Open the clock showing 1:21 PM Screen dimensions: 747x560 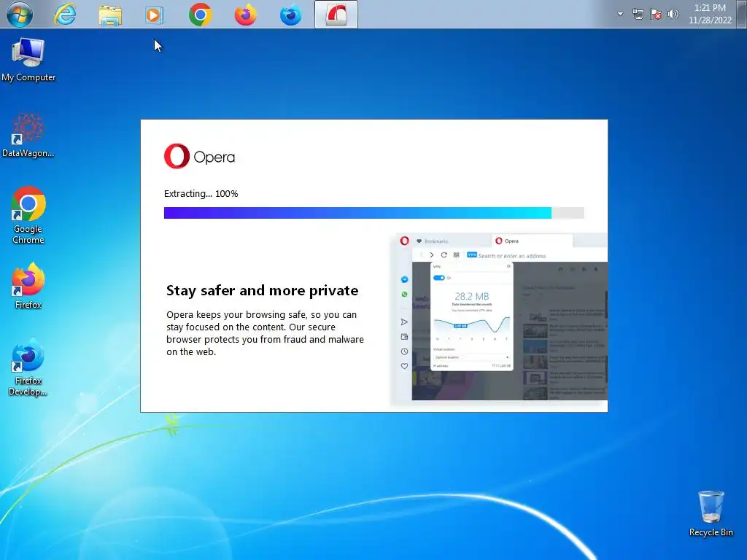tap(710, 14)
